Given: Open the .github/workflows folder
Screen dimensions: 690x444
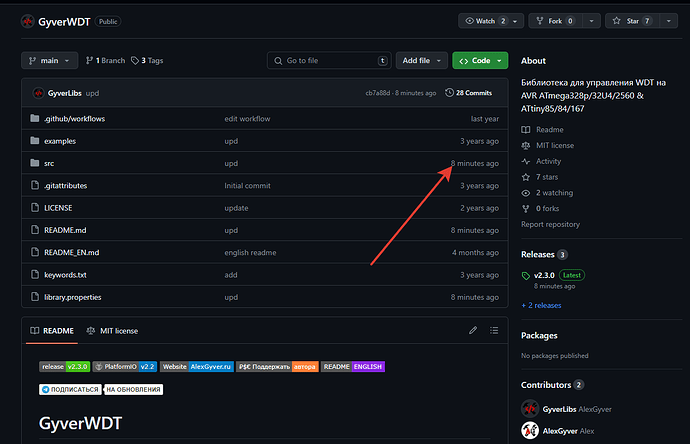Looking at the screenshot, I should point(74,119).
